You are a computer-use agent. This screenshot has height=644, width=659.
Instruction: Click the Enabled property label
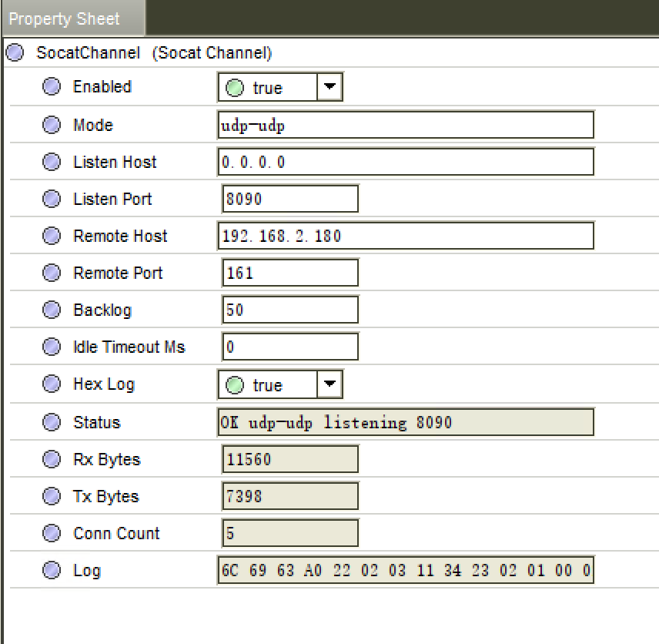(x=102, y=86)
